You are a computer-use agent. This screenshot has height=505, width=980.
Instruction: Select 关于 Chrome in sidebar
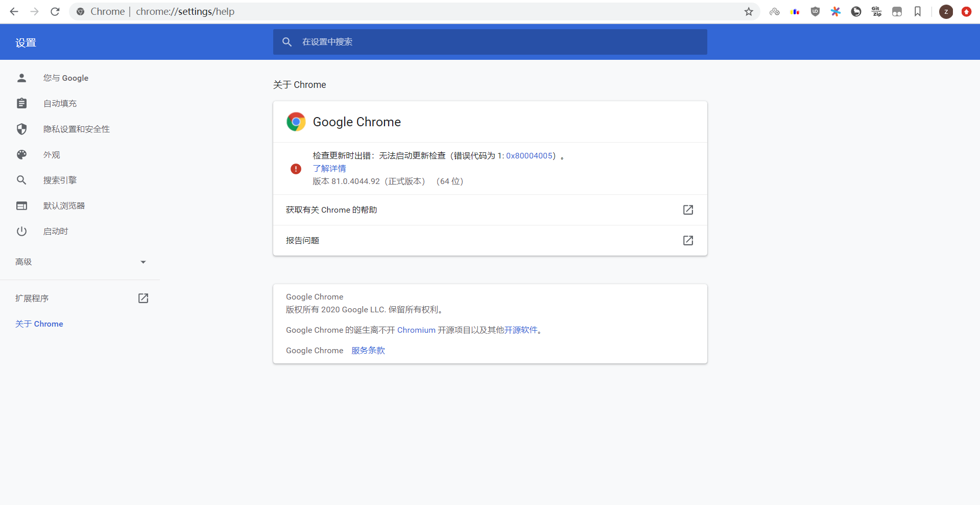click(39, 324)
